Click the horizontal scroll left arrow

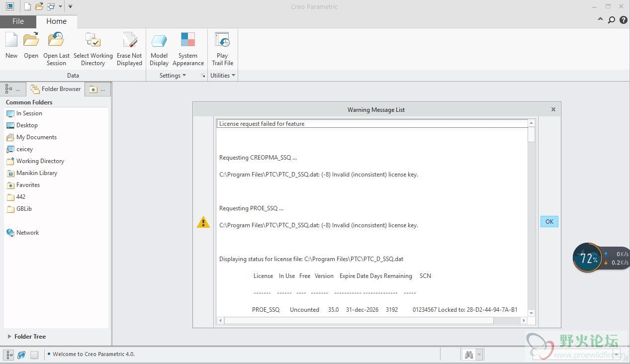[x=220, y=321]
